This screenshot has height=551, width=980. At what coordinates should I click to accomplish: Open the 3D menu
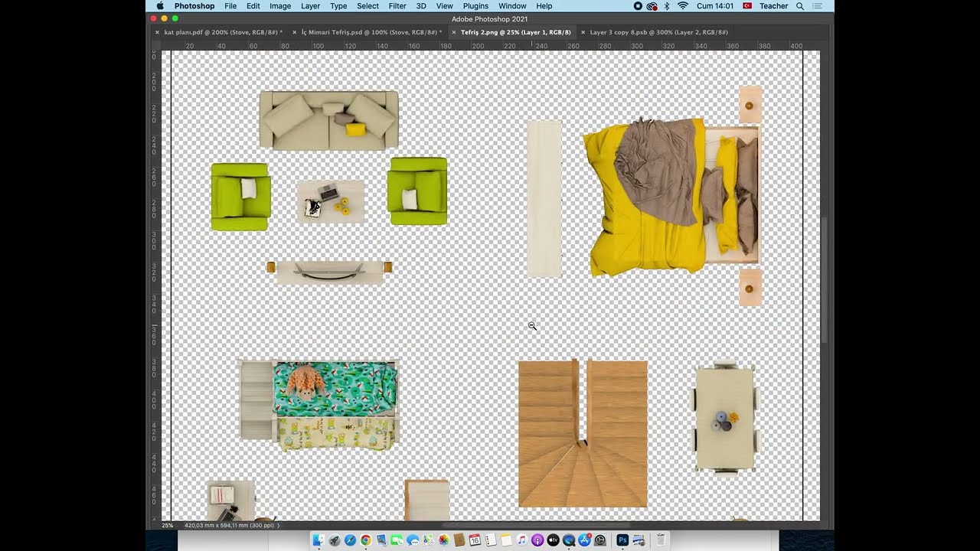[421, 6]
